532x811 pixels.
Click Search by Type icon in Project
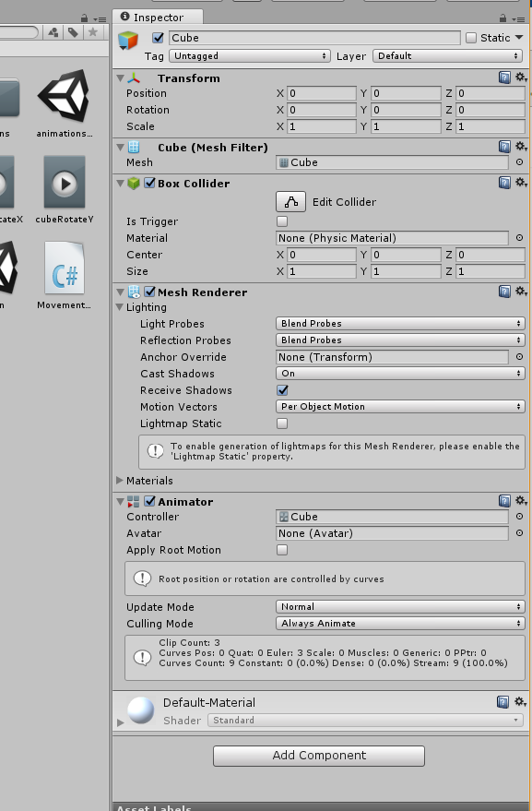point(53,32)
